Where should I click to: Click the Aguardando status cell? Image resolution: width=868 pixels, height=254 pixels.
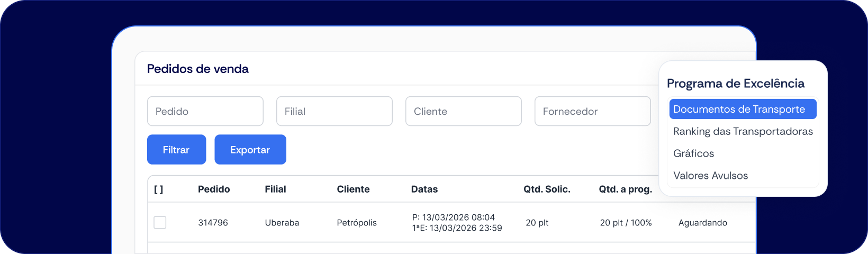click(702, 223)
